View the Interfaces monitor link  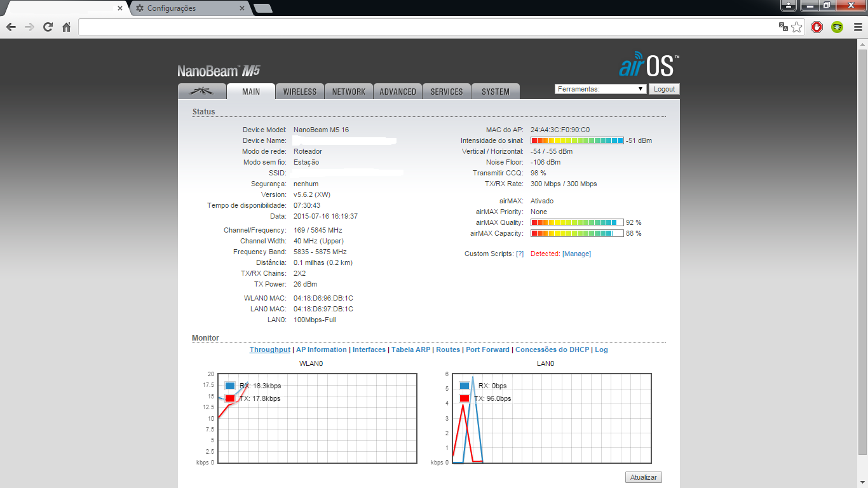tap(369, 349)
